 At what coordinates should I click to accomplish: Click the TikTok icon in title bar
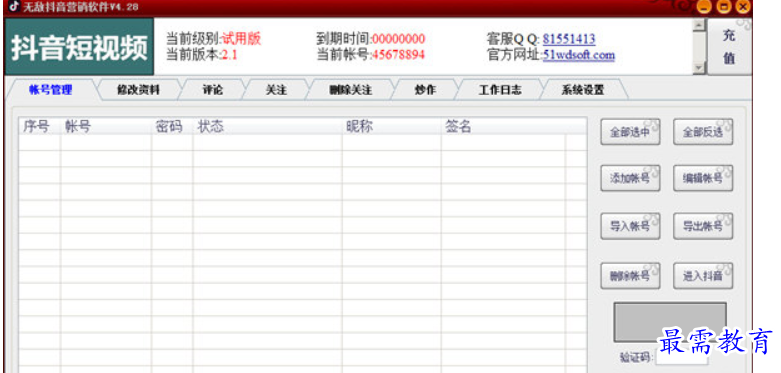[x=13, y=6]
